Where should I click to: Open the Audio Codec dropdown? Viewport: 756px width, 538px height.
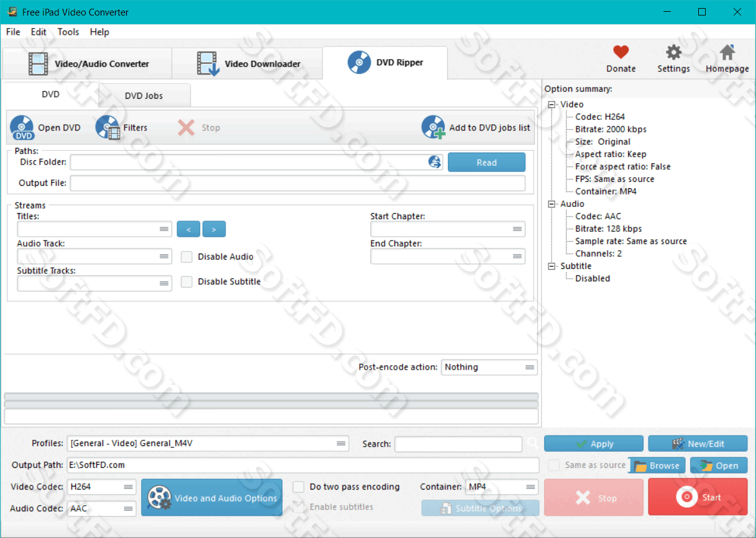point(102,508)
